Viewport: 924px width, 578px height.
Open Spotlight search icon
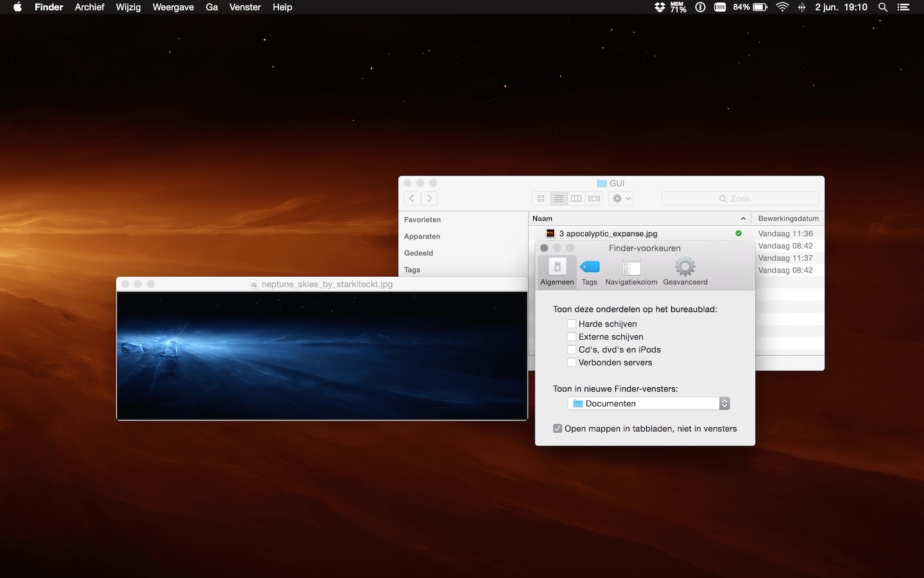point(883,7)
